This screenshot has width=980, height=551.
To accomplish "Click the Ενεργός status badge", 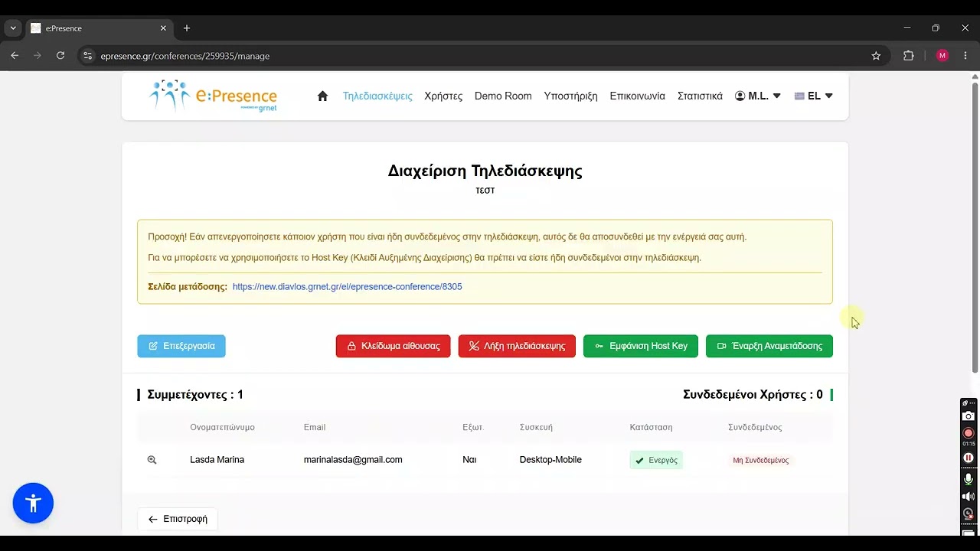I will 656,460.
